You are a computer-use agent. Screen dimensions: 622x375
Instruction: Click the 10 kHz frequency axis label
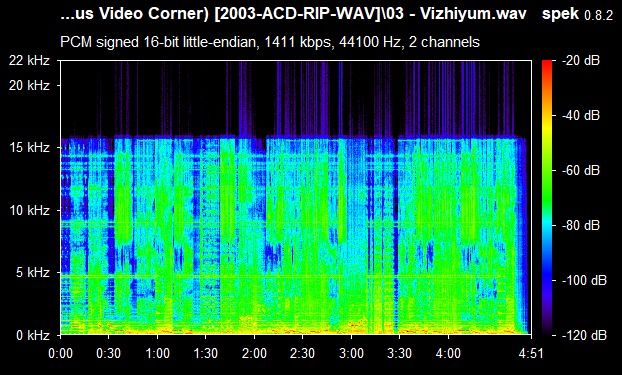pos(29,210)
